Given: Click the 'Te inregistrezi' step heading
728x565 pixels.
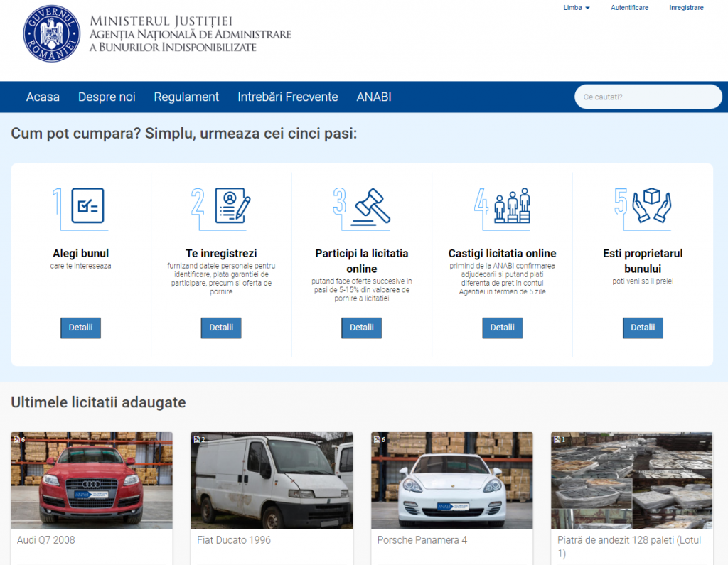Looking at the screenshot, I should click(221, 254).
